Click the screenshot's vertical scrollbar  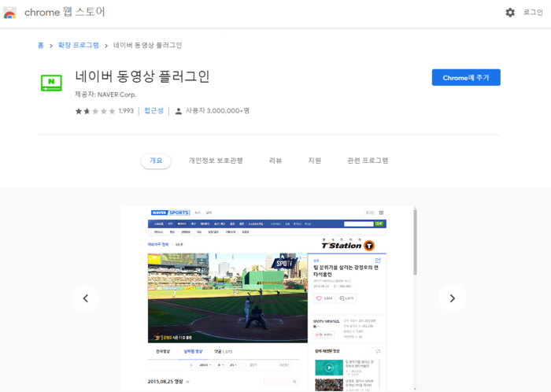tap(415, 242)
